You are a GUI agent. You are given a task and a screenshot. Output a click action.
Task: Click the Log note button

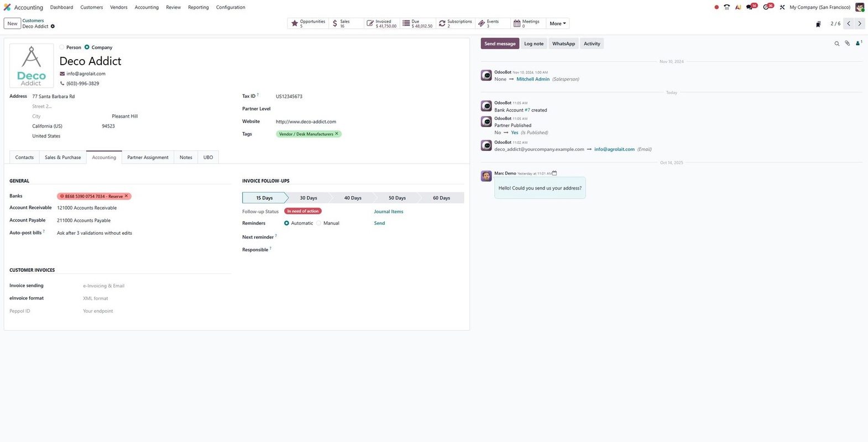tap(534, 44)
